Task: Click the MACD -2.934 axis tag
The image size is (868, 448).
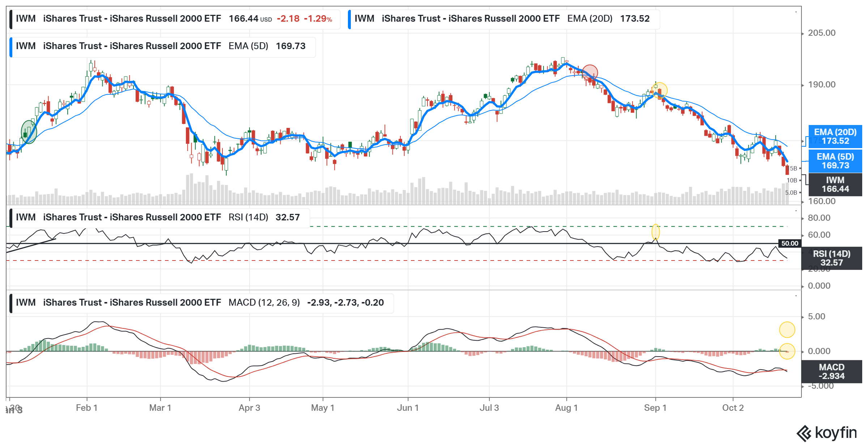Action: click(x=831, y=372)
